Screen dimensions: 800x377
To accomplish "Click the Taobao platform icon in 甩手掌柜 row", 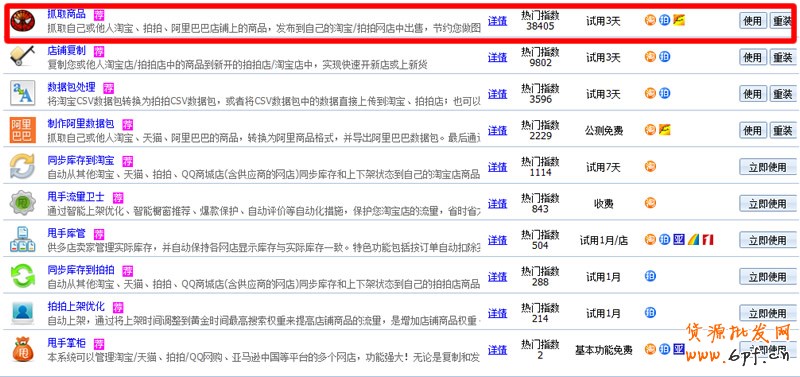I will (x=650, y=349).
